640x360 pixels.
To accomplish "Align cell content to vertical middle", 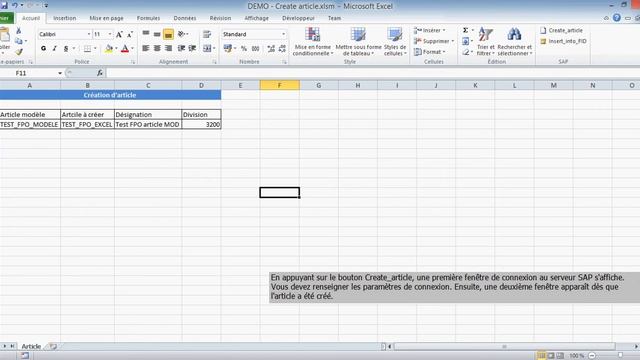I will 157,34.
